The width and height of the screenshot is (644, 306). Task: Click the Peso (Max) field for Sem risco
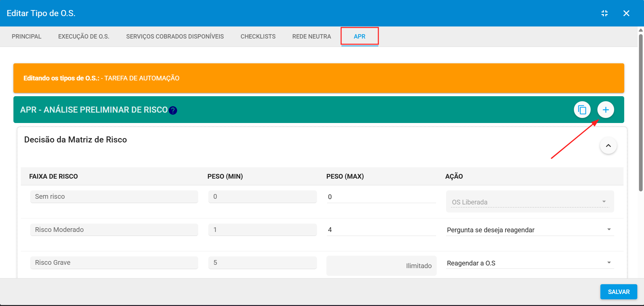click(381, 197)
